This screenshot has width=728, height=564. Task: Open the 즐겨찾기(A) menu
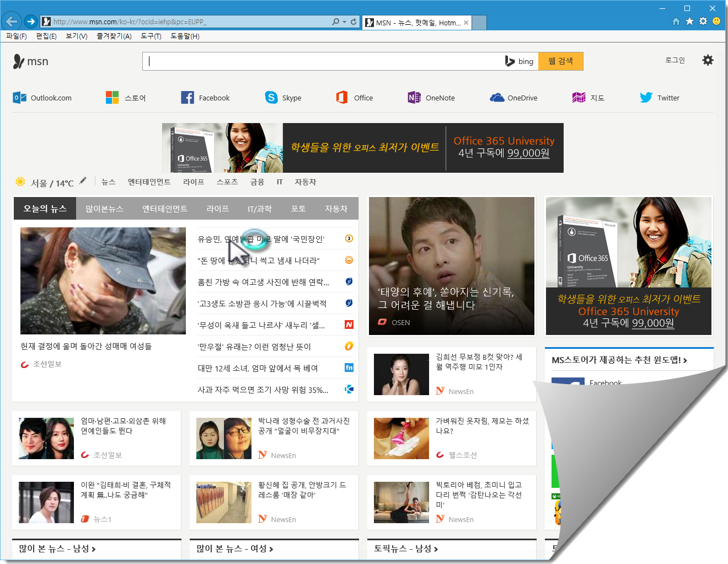coord(114,36)
